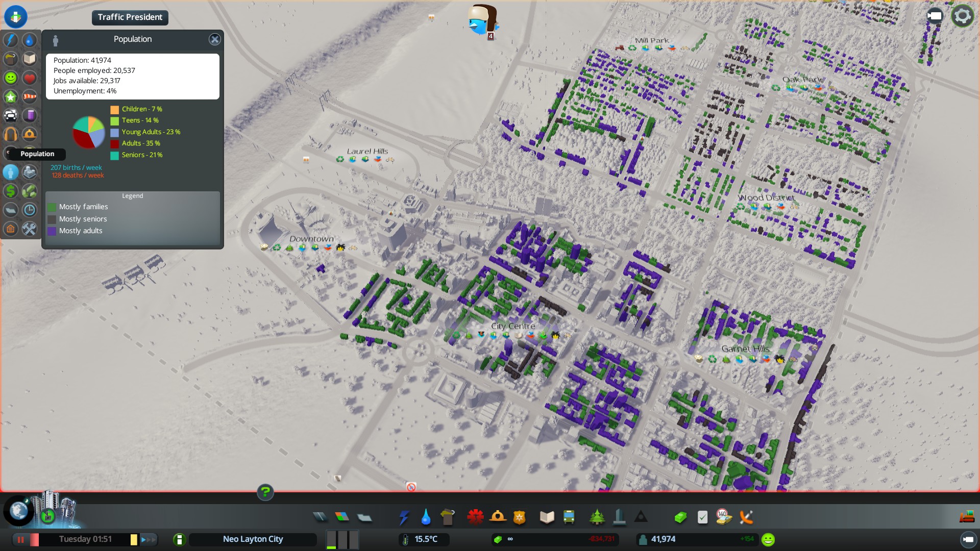980x551 pixels.
Task: Toggle the game pause button
Action: 21,539
